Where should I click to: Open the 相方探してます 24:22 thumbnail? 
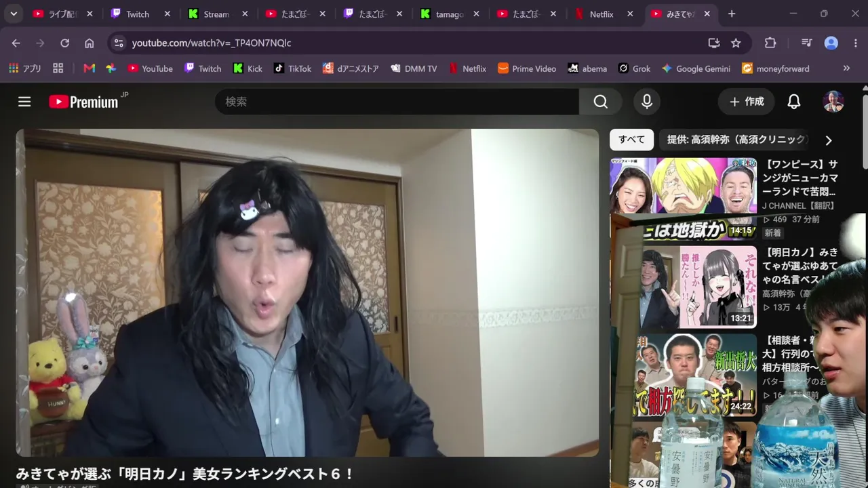click(683, 375)
